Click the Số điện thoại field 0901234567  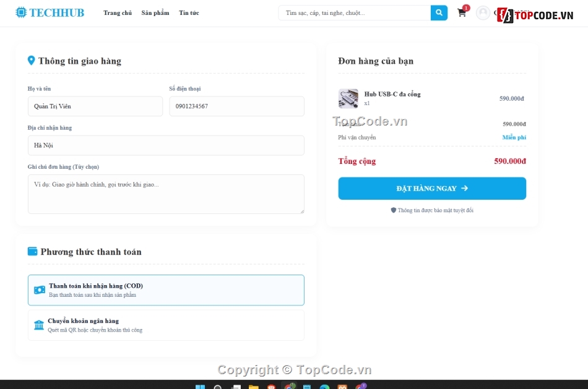click(236, 106)
